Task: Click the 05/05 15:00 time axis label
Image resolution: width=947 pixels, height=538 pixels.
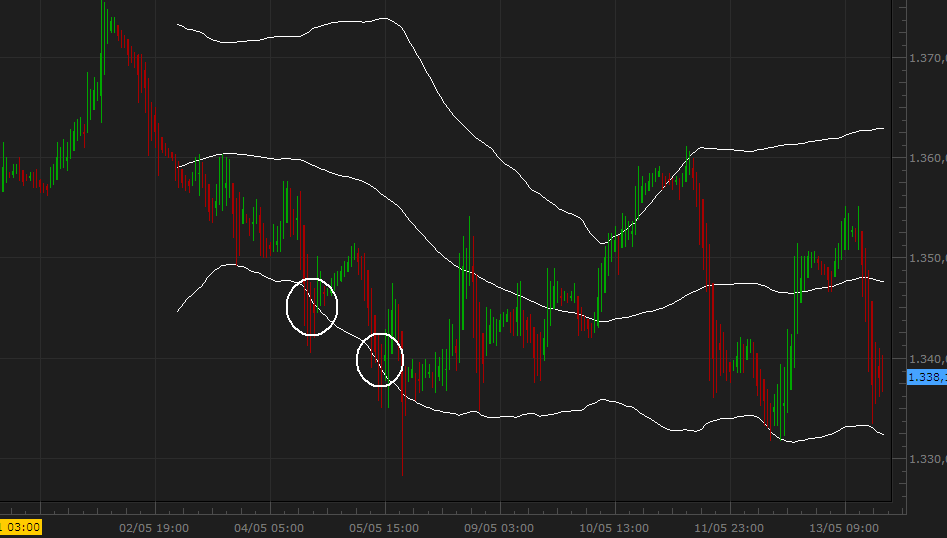Action: pos(384,528)
